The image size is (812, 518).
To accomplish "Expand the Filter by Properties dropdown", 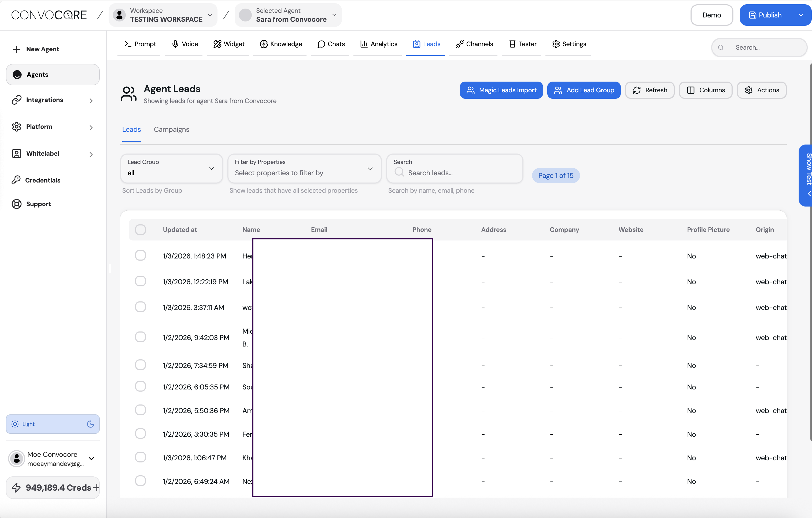I will (x=304, y=168).
